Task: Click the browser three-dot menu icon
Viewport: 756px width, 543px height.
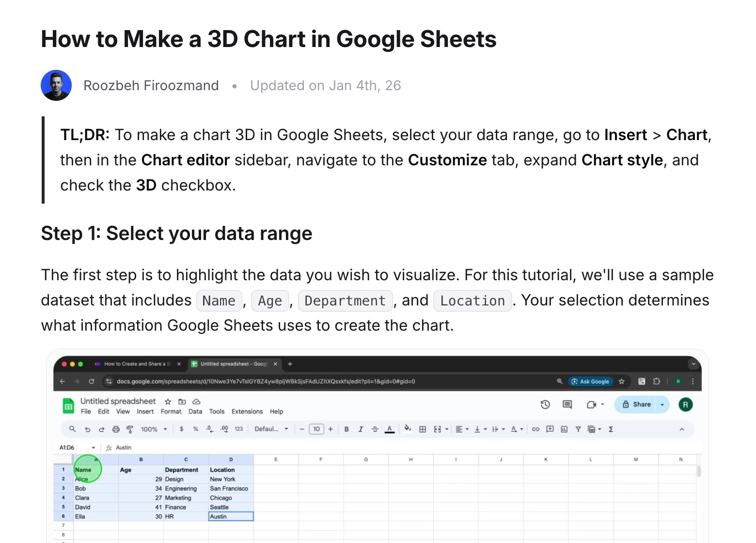Action: click(693, 382)
